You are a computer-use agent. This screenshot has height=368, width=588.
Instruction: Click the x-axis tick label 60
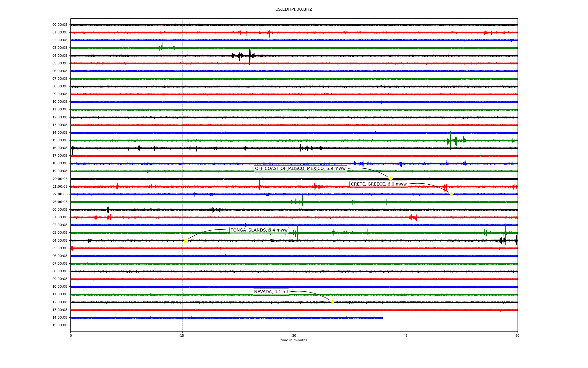click(x=517, y=335)
